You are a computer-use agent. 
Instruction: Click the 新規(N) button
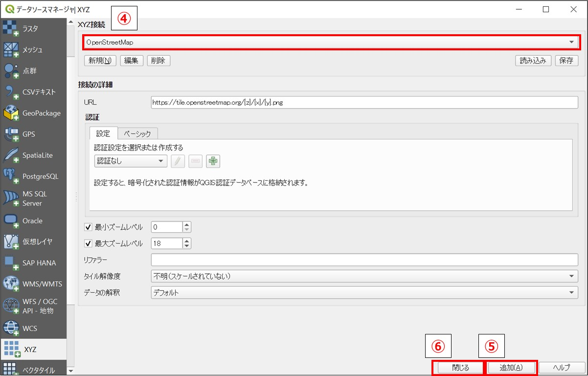pos(100,61)
